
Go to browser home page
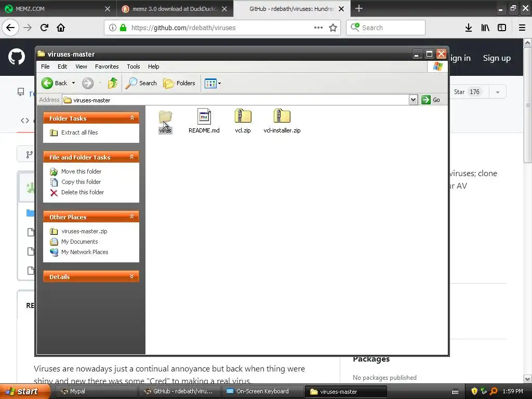point(61,28)
